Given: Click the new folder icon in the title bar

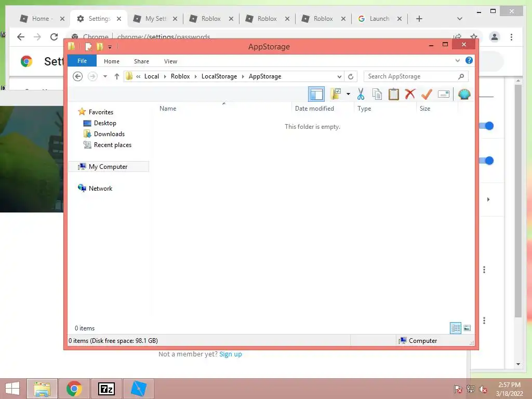Looking at the screenshot, I should pos(100,47).
